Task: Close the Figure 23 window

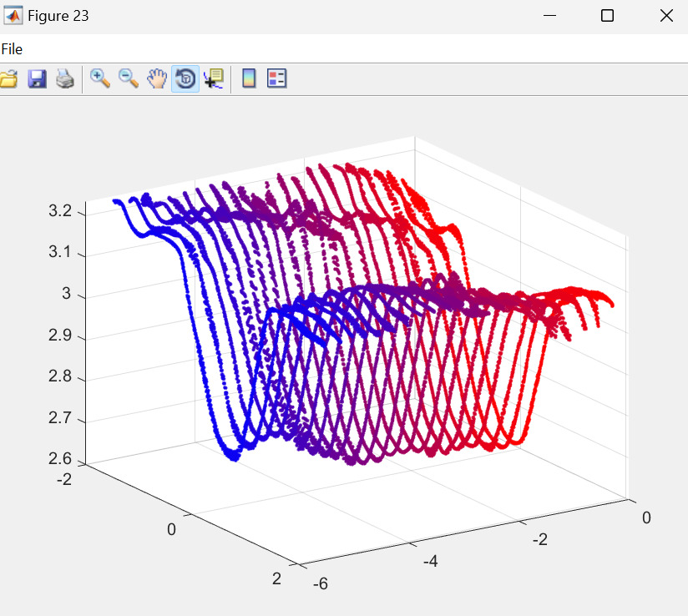Action: pos(666,16)
